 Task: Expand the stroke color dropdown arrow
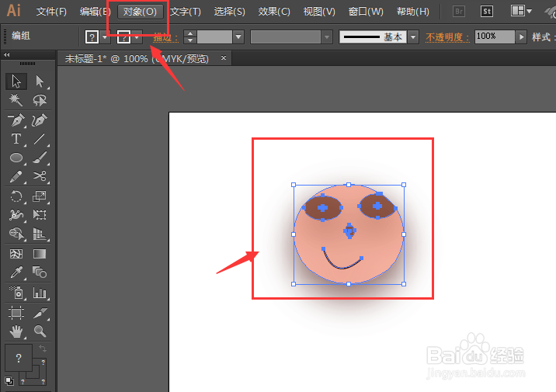click(x=137, y=36)
